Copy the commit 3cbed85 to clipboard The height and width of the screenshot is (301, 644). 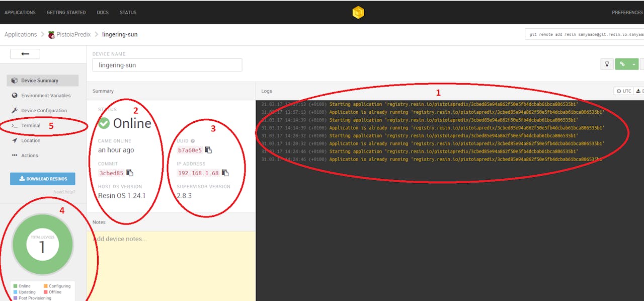pos(130,173)
